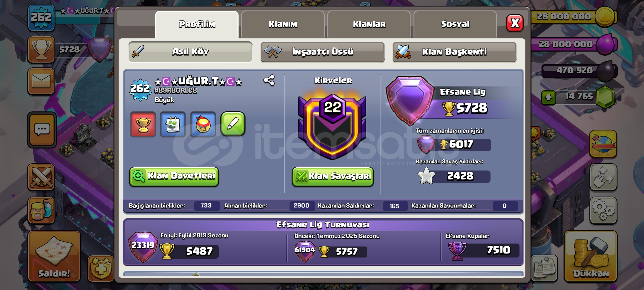Screen dimensions: 644x290
Task: Open the mail inbox icon
Action: tap(41, 81)
